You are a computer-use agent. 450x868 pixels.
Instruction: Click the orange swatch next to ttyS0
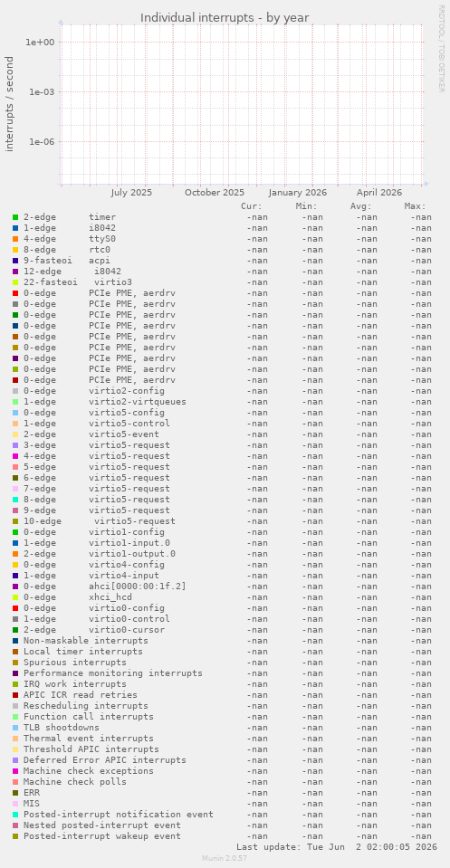(15, 239)
